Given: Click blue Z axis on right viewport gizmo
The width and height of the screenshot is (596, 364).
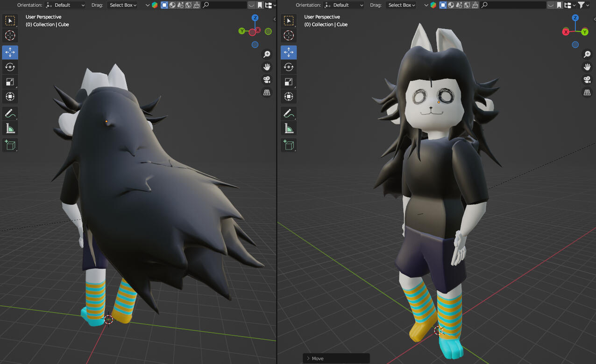Looking at the screenshot, I should click(575, 18).
